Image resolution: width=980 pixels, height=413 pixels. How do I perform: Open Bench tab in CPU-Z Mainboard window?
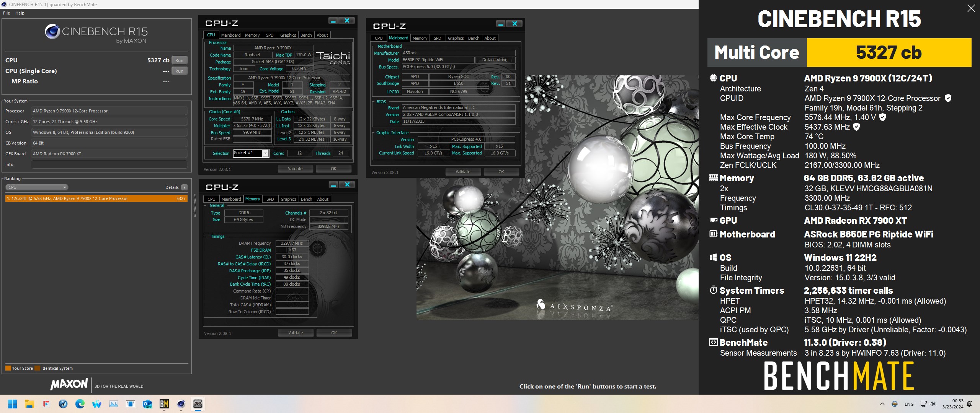pos(474,38)
